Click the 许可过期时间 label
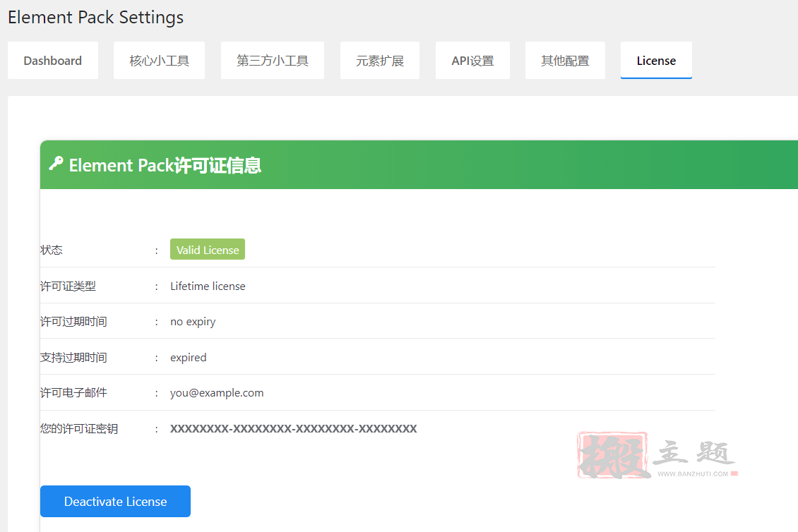798x532 pixels. [x=73, y=322]
